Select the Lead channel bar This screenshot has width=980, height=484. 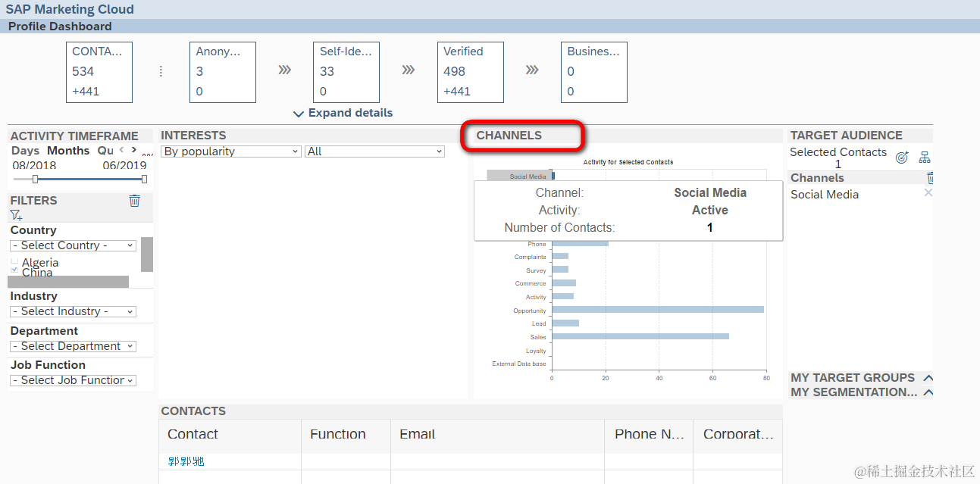[565, 323]
